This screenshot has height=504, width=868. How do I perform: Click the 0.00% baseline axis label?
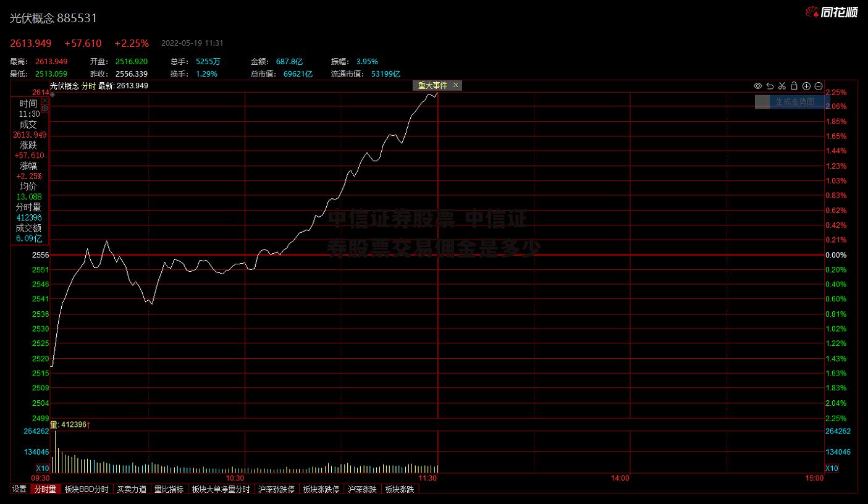coord(836,254)
